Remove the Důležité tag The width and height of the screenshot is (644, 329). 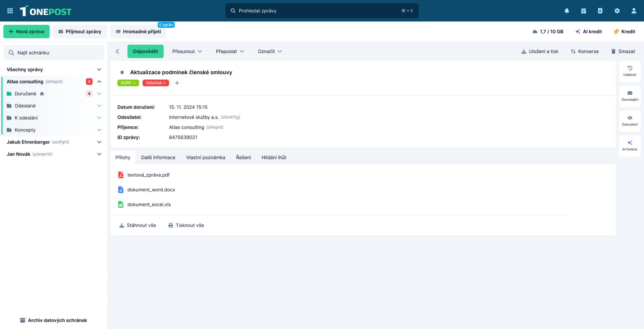tap(165, 83)
